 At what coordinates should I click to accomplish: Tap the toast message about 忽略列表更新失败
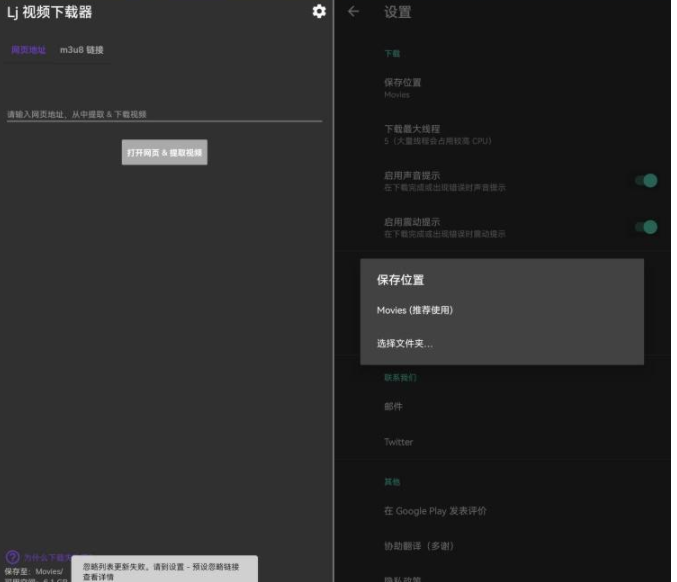coord(165,569)
